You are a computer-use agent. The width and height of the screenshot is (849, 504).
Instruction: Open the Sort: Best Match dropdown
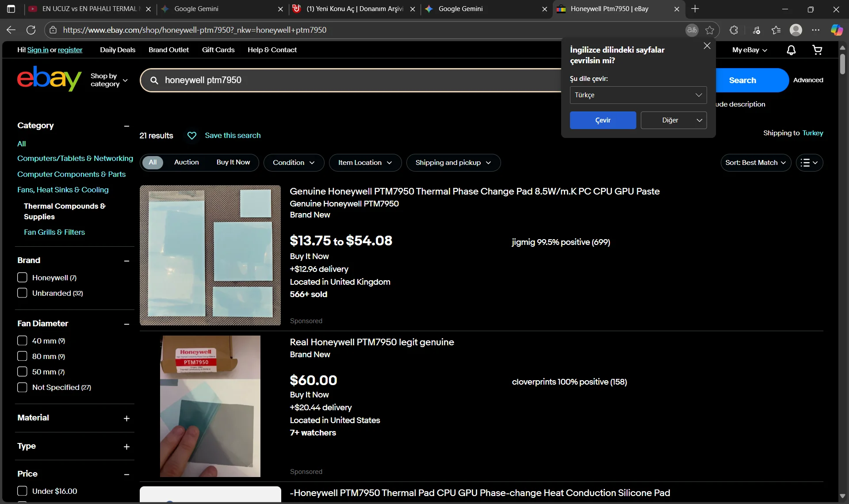[755, 163]
